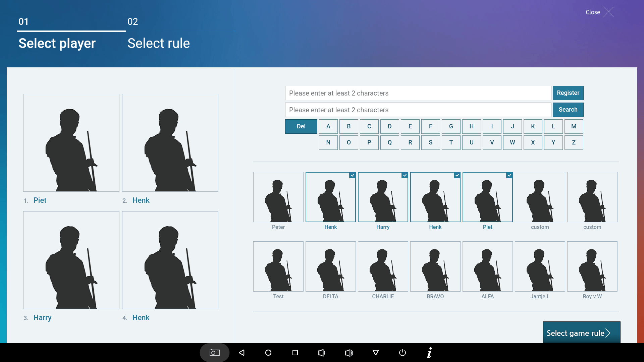Click the Search button
The width and height of the screenshot is (644, 362).
tap(568, 110)
